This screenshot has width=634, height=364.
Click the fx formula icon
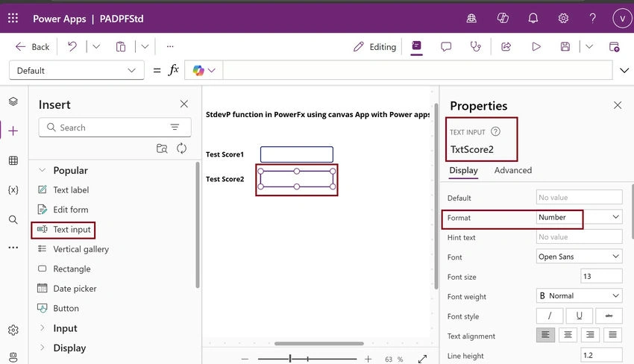174,70
